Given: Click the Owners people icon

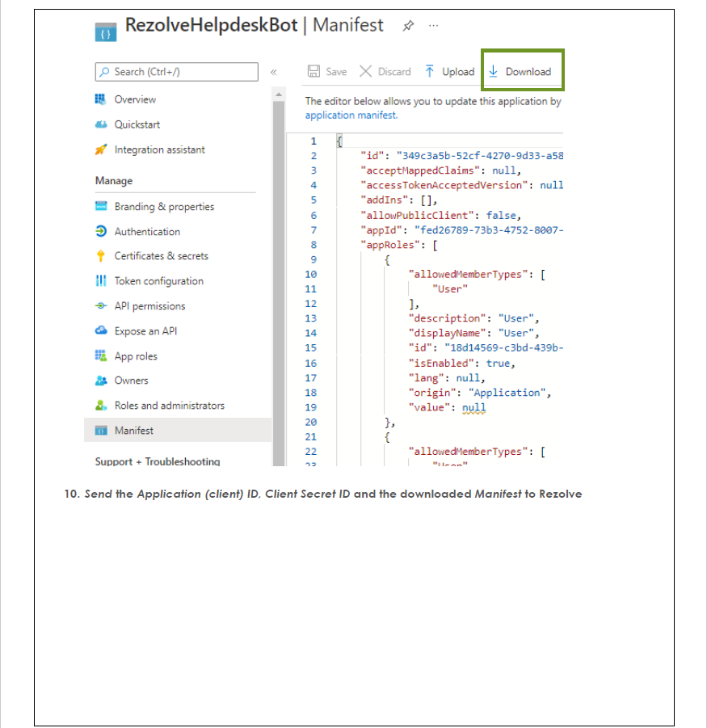Looking at the screenshot, I should click(x=101, y=381).
